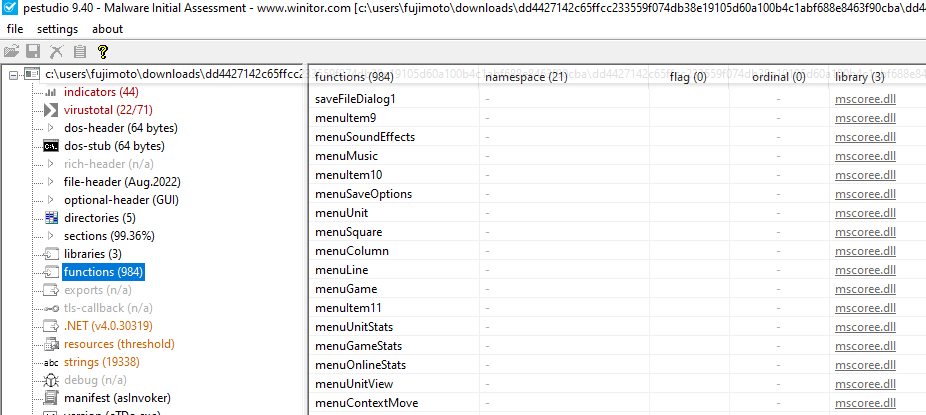Viewport: 926px width, 415px height.
Task: Open the settings menu
Action: (x=57, y=29)
